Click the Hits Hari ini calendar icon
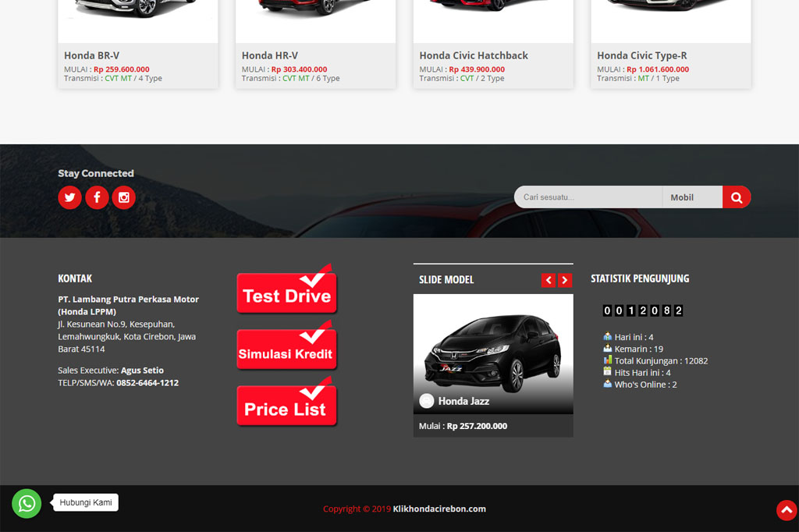The width and height of the screenshot is (799, 532). coord(607,371)
